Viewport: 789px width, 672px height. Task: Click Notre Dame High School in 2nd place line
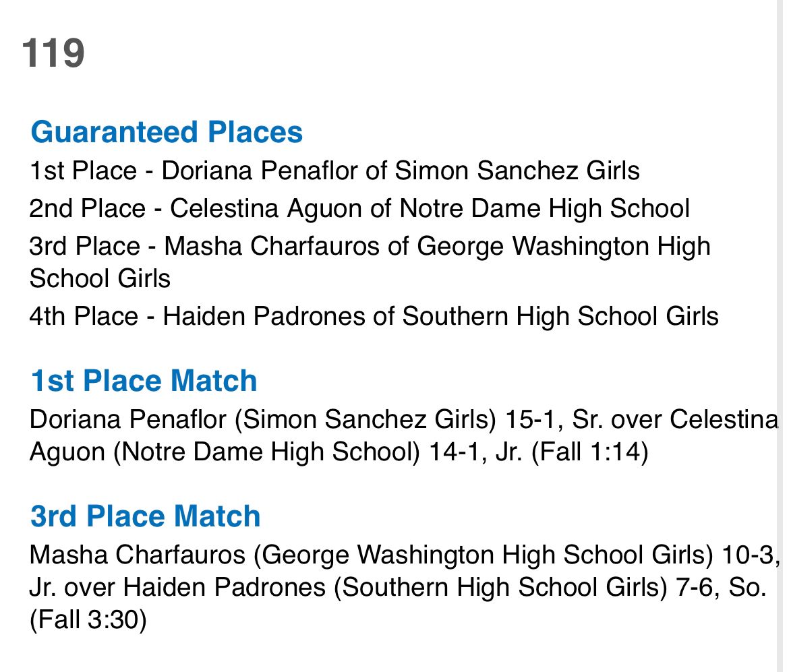click(x=544, y=208)
